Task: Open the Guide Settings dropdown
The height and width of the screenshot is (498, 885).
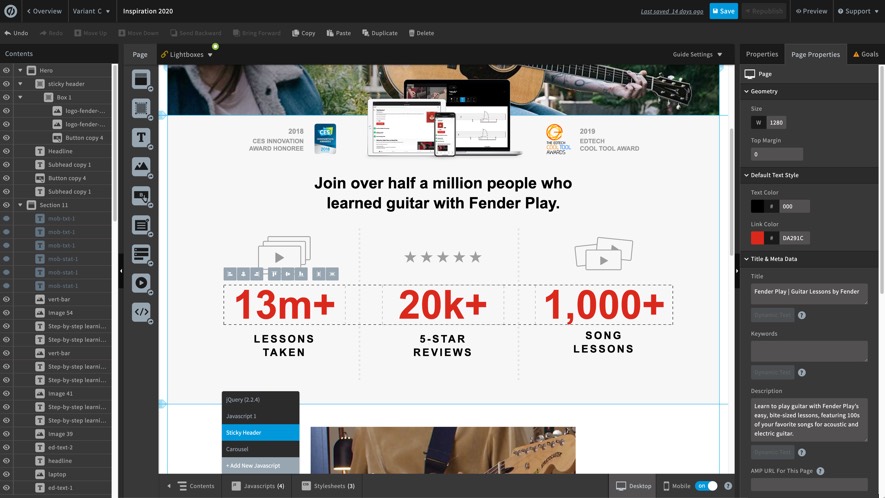Action: point(697,54)
